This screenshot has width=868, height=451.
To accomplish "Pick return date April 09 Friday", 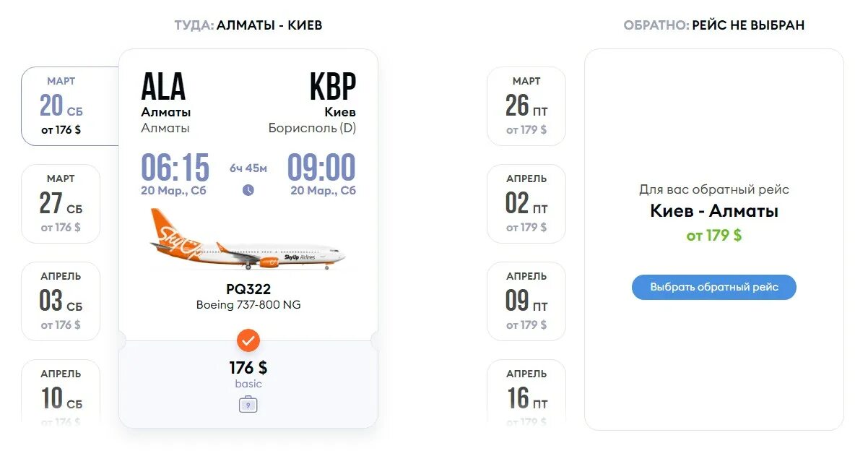I will tap(526, 301).
